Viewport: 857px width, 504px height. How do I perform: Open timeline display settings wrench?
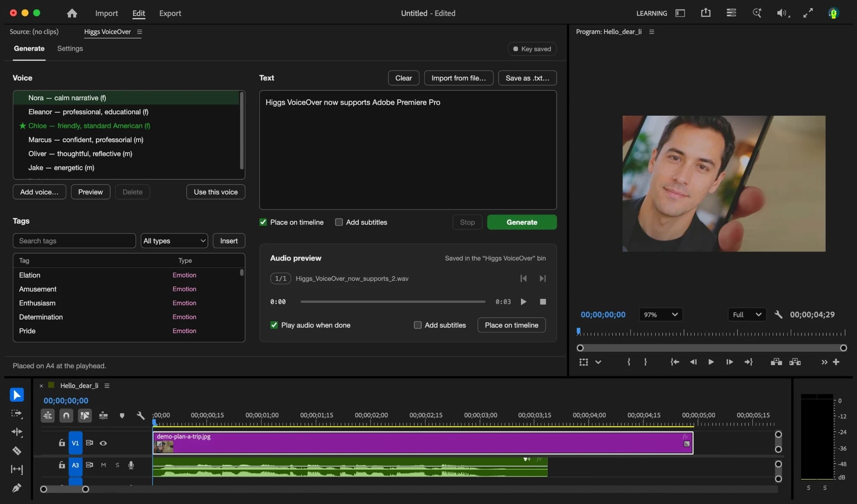point(140,415)
